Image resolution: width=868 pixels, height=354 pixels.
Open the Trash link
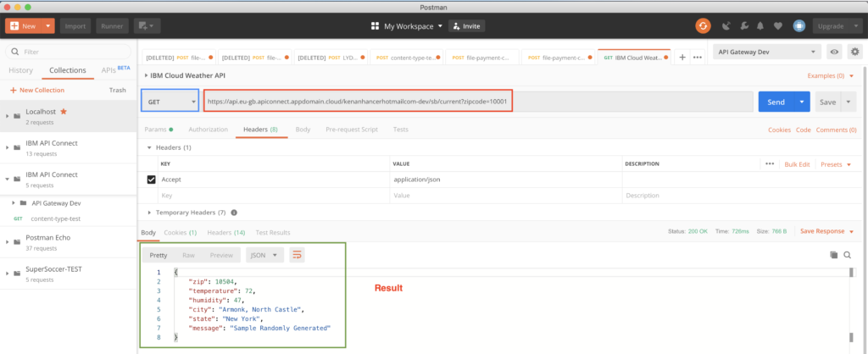click(117, 90)
